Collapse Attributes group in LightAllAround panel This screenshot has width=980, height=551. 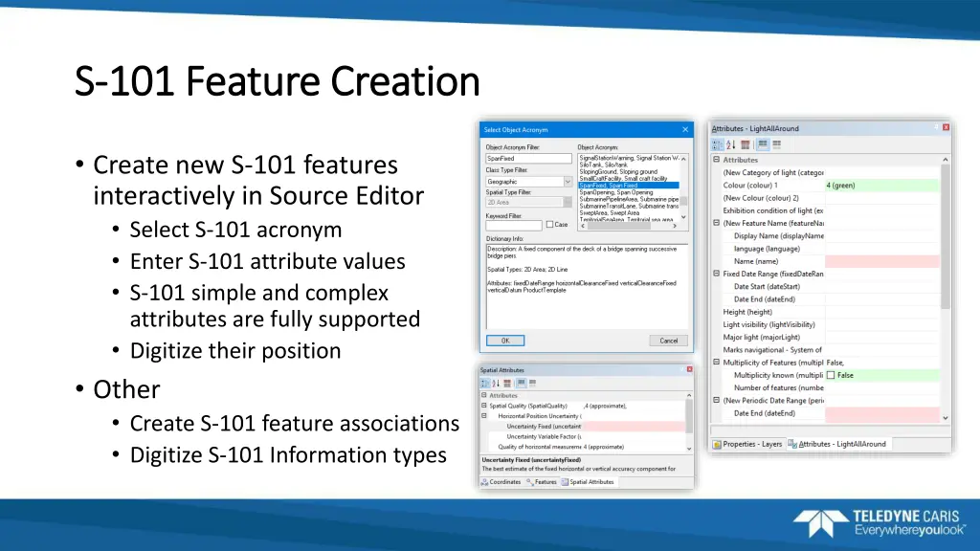coord(717,160)
